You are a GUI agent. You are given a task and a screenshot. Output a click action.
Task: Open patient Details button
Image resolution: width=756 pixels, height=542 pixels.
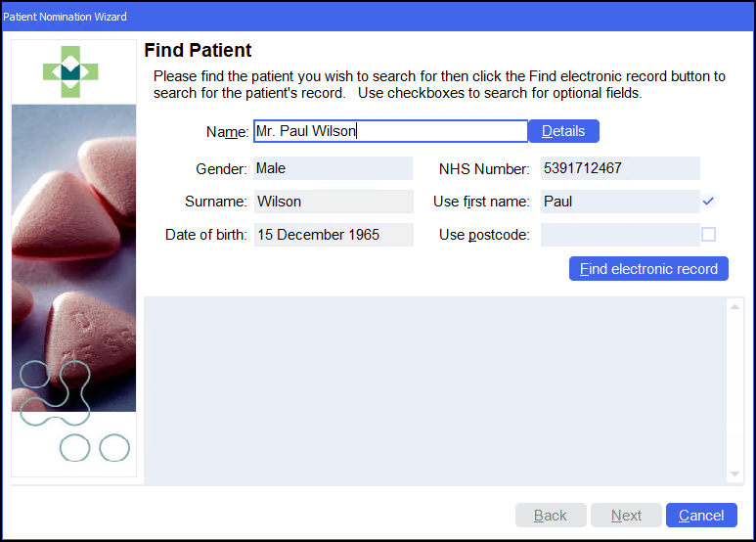click(x=563, y=131)
